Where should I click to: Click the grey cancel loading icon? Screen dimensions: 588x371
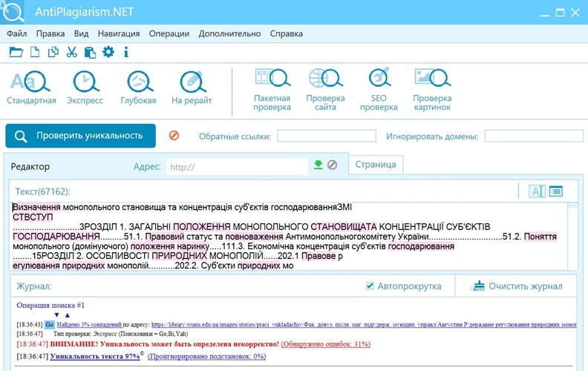point(333,165)
